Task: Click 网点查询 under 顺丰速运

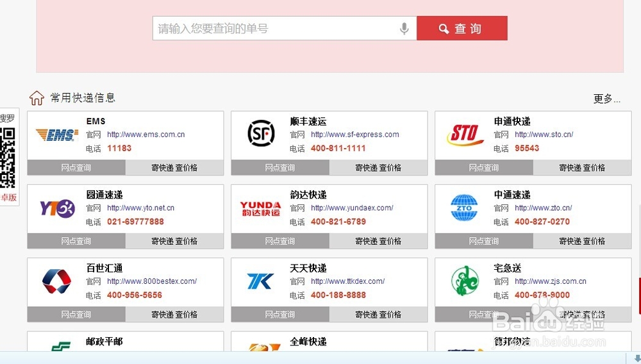Action: click(280, 167)
